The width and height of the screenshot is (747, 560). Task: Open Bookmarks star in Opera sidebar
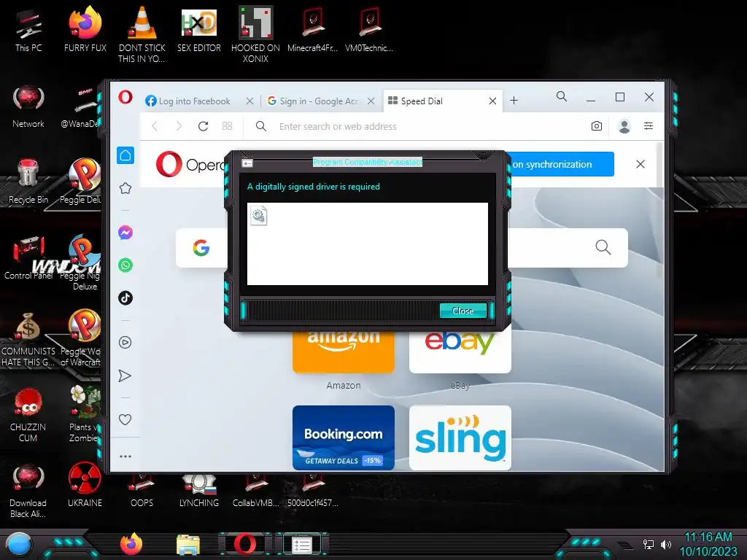[125, 188]
